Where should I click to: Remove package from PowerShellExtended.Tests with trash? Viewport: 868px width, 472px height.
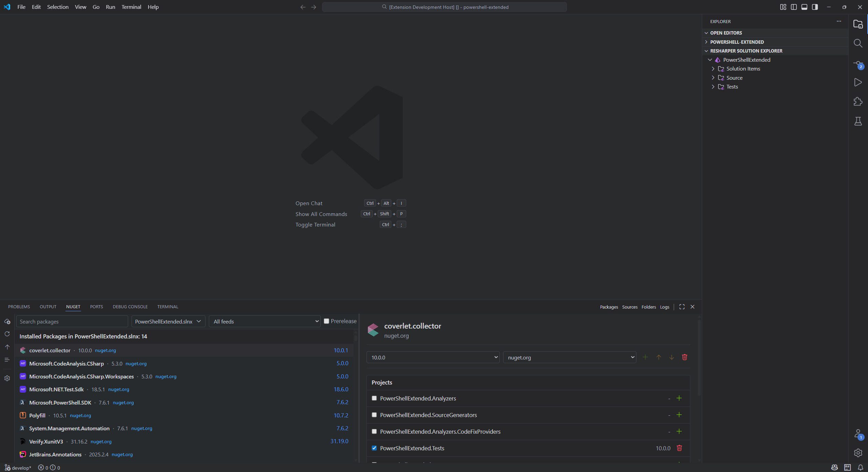click(x=679, y=448)
